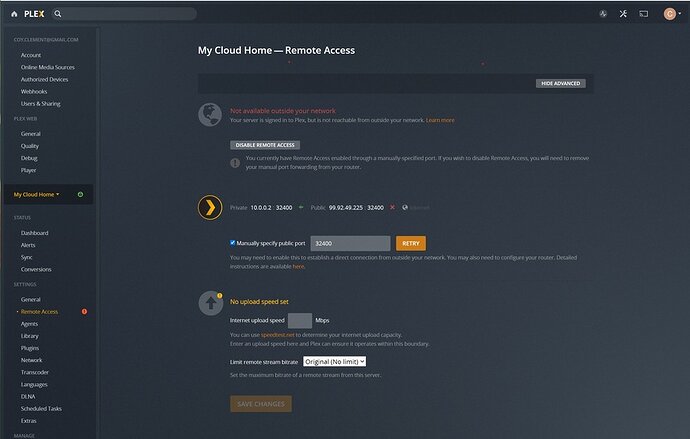690x439 pixels.
Task: Click 'No upload speed set' warning text
Action: coord(259,302)
